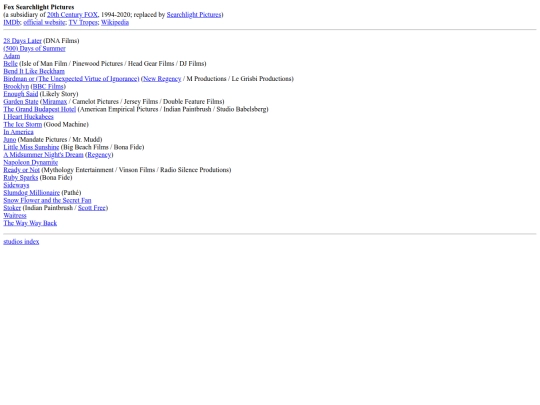Open The Way Way Back link
The width and height of the screenshot is (540, 405).
[x=30, y=223]
